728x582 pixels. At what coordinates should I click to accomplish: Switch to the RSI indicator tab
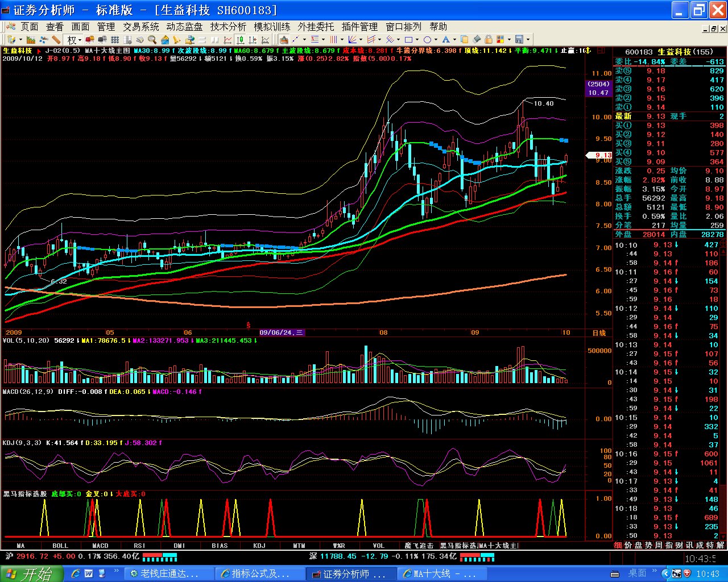pyautogui.click(x=140, y=546)
